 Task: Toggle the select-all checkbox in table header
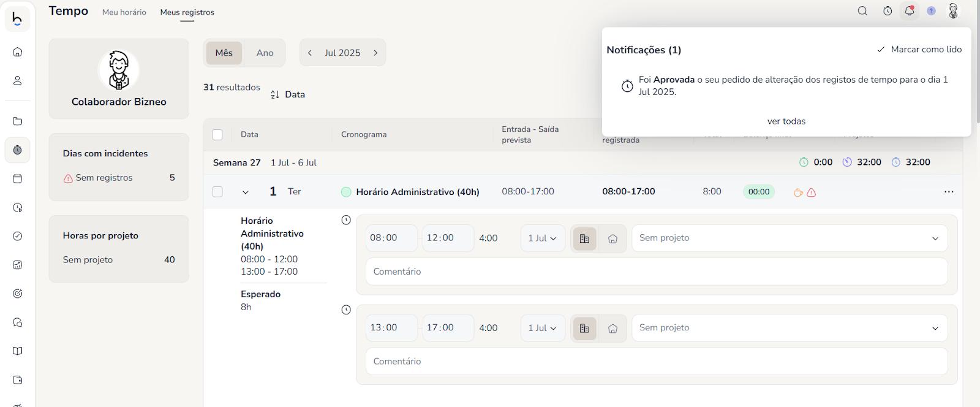pos(217,135)
